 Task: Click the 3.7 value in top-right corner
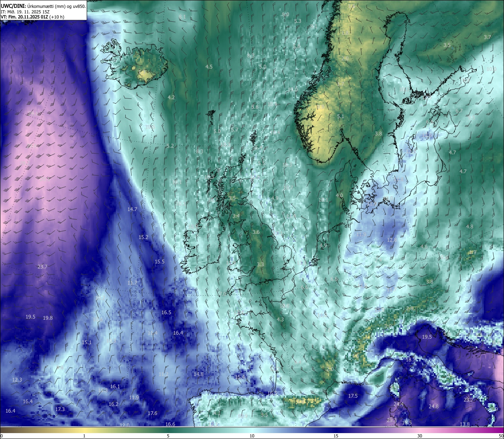(x=487, y=37)
